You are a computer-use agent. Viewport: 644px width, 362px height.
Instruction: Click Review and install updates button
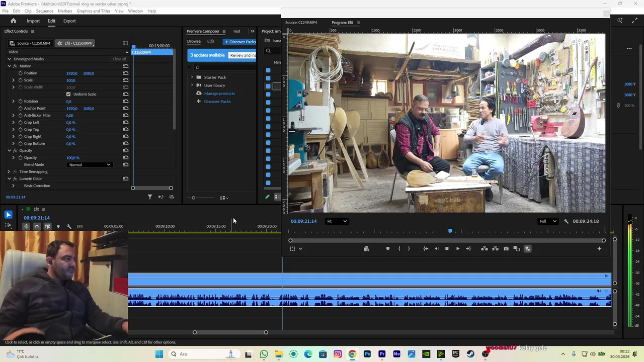point(242,55)
